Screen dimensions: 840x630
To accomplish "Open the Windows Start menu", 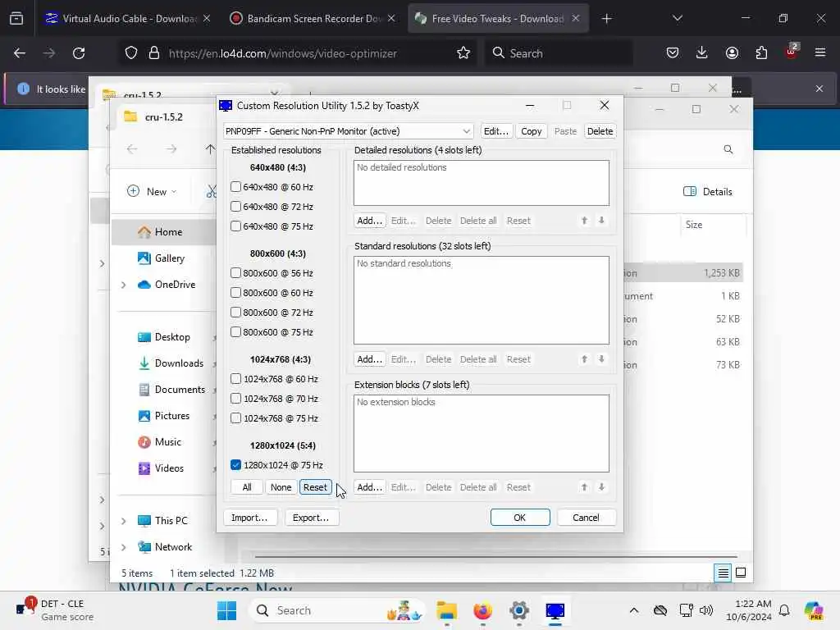I will click(x=226, y=610).
